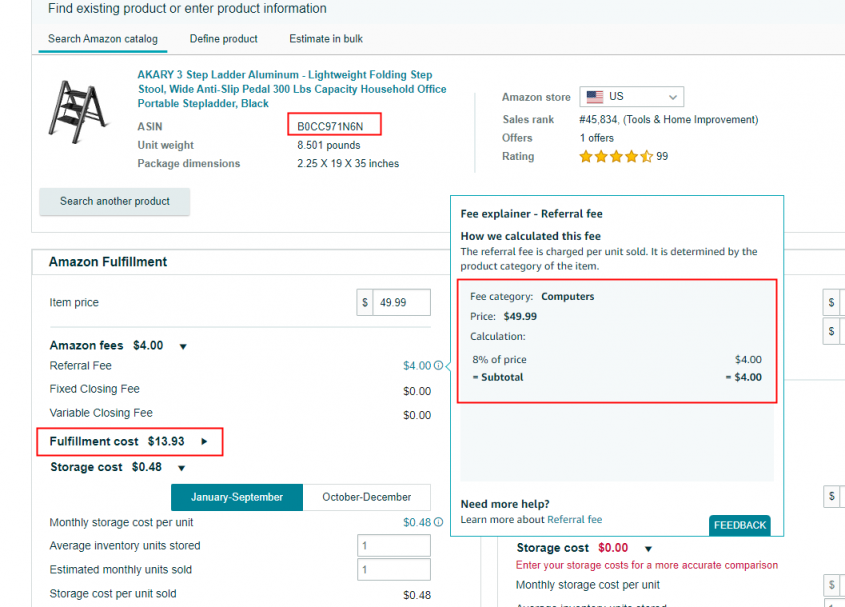Click the Fee category Computers text
Image resolution: width=845 pixels, height=607 pixels.
tap(532, 296)
